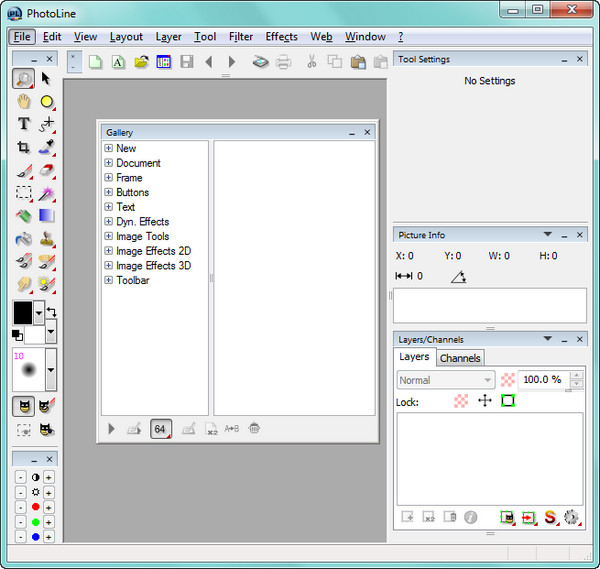Open the Filter menu
This screenshot has height=569, width=600.
click(x=241, y=37)
